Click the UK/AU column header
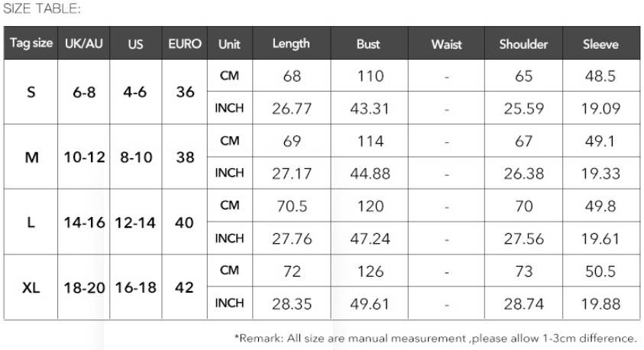 pyautogui.click(x=84, y=44)
